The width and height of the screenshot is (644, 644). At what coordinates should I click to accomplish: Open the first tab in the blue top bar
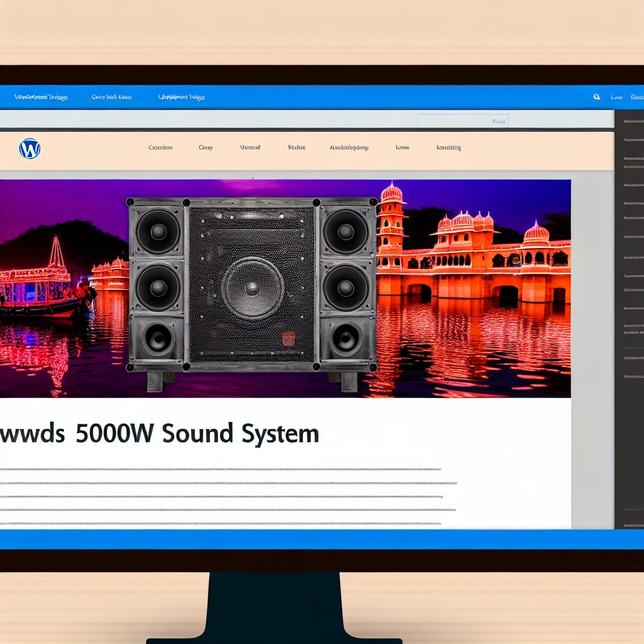point(40,97)
